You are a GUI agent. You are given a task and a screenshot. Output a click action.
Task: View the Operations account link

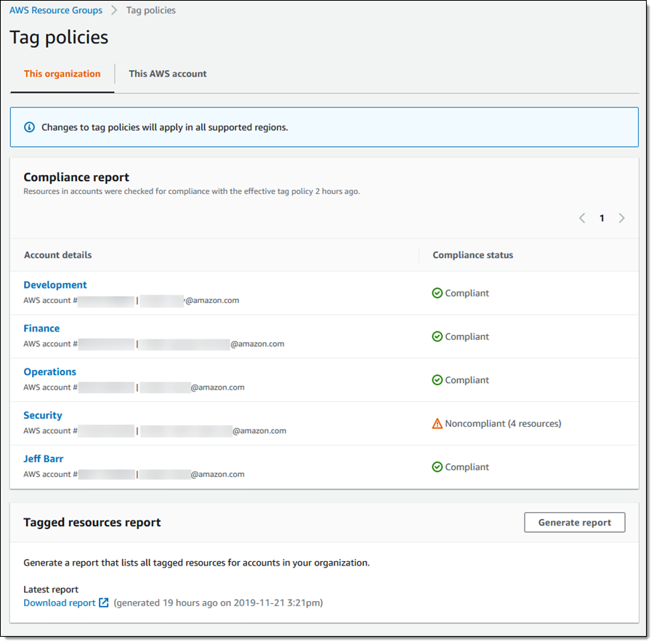pyautogui.click(x=49, y=372)
